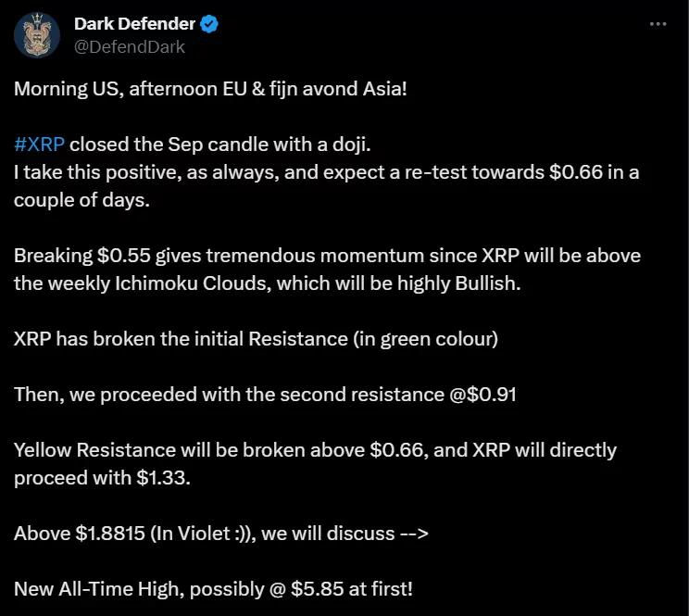Click the 'we will discuss -->' arrow text
The width and height of the screenshot is (689, 616).
click(x=344, y=534)
